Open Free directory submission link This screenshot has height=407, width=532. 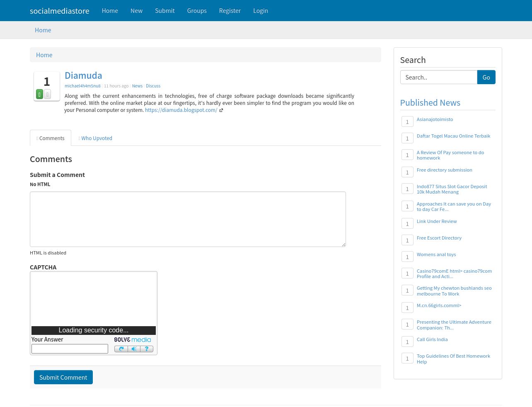(445, 170)
